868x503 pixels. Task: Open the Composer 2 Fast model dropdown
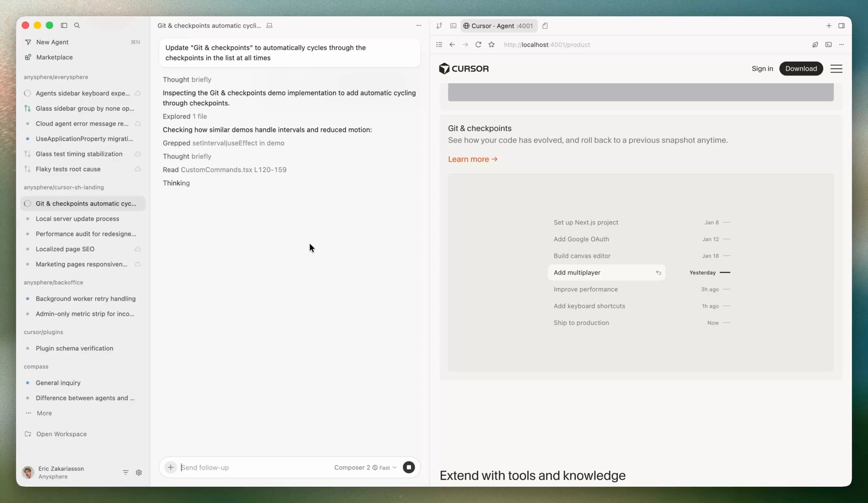[365, 467]
